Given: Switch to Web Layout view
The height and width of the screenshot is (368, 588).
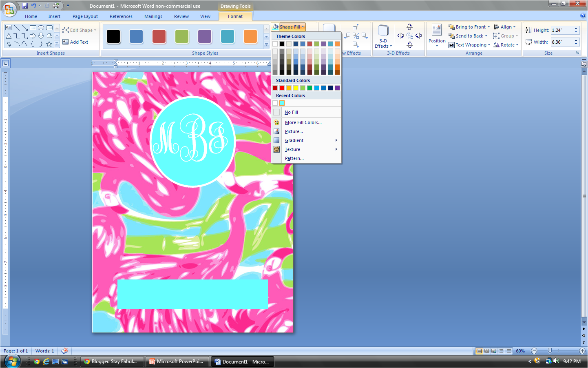Looking at the screenshot, I should pyautogui.click(x=494, y=351).
